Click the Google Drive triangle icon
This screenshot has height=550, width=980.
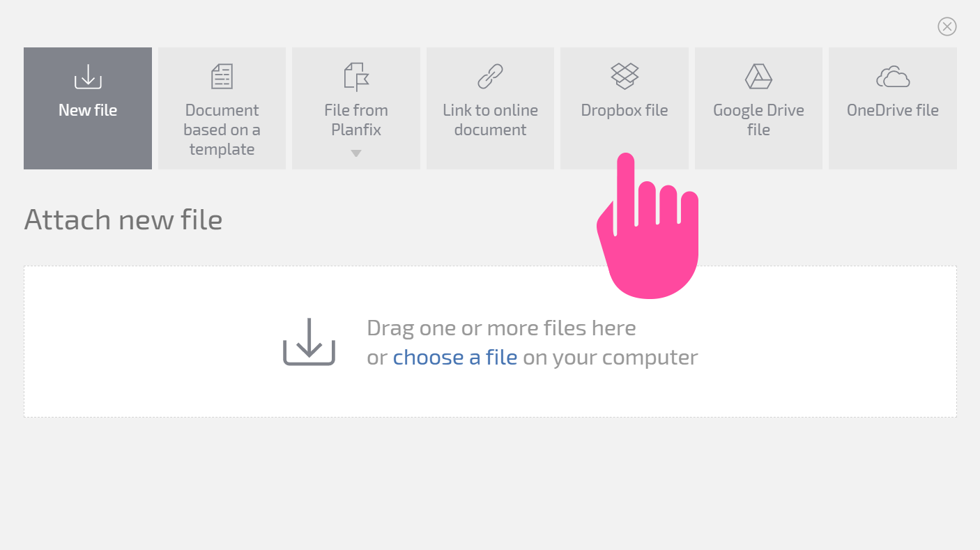[758, 77]
